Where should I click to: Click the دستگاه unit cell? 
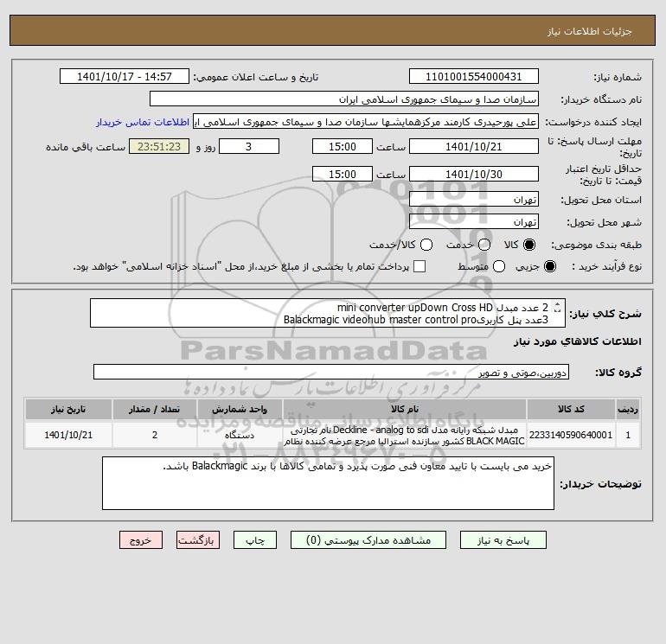point(240,435)
